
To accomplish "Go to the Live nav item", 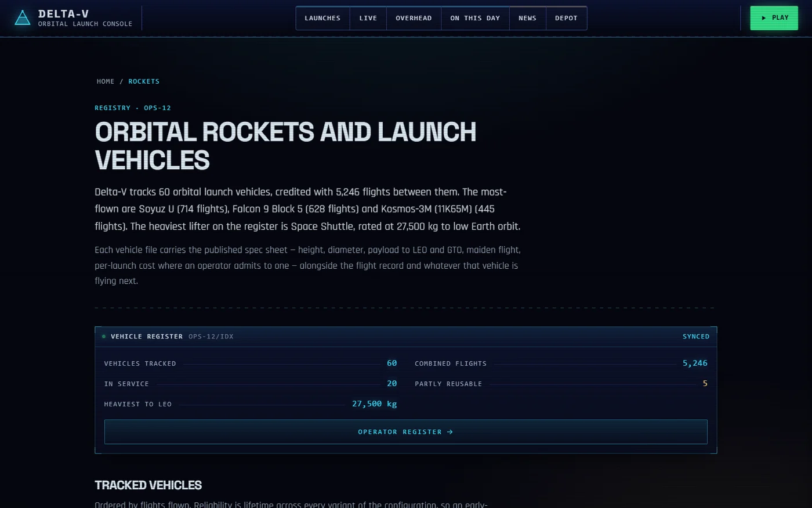I will tap(368, 18).
